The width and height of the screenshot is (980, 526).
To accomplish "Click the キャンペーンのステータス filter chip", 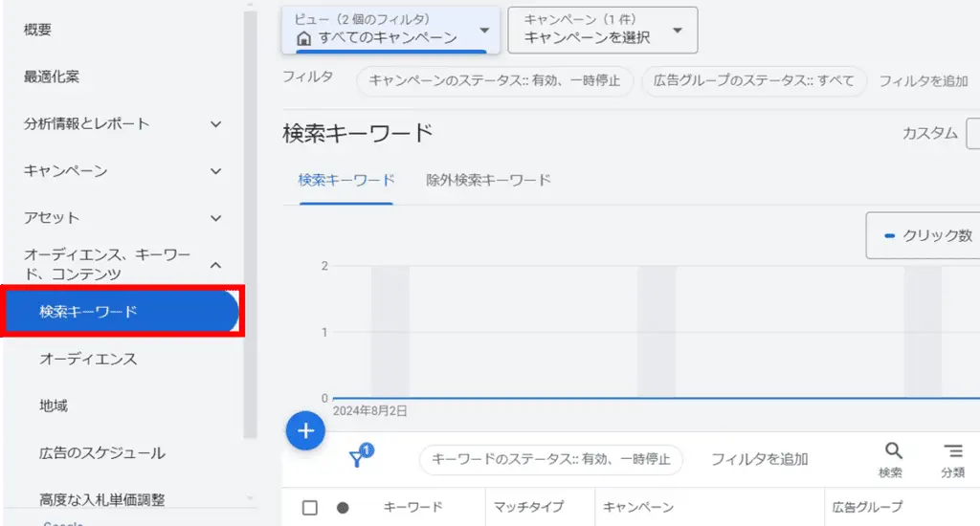I will [495, 81].
